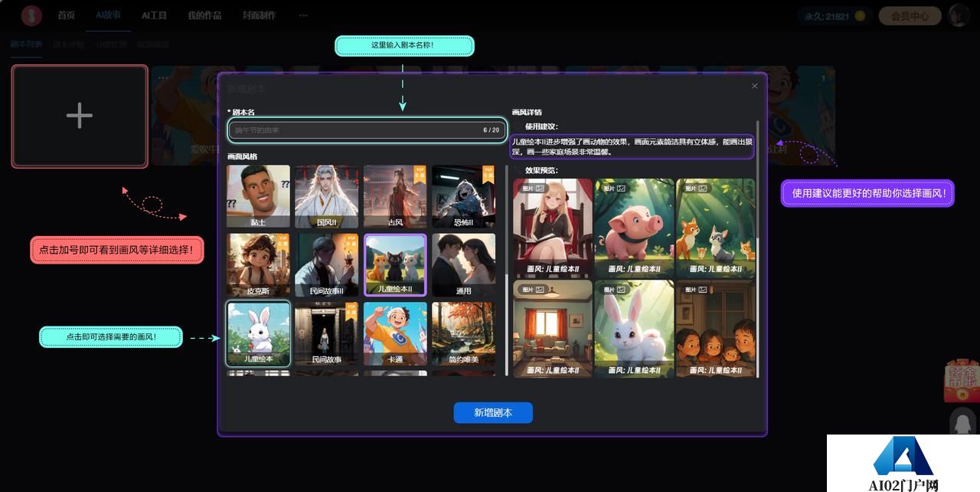The width and height of the screenshot is (980, 492).
Task: Choose the 卡通 style thumbnail
Action: point(395,333)
